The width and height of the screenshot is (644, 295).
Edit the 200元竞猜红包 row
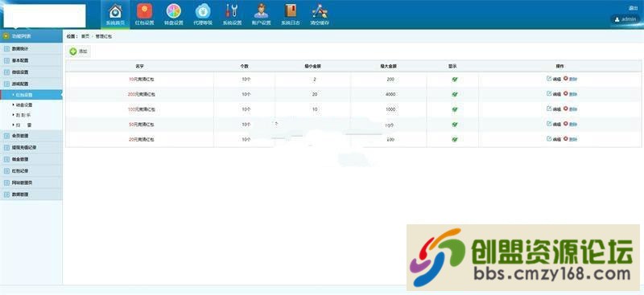point(553,94)
